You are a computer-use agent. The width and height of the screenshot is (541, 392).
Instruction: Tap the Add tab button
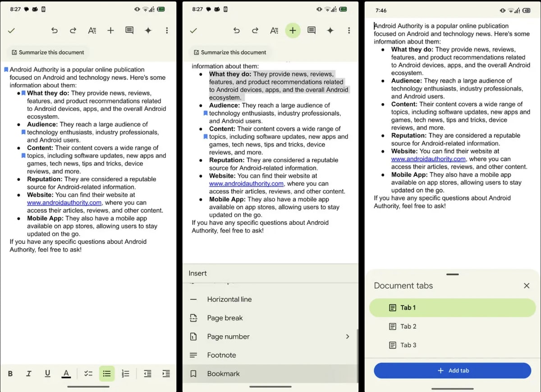pos(452,370)
